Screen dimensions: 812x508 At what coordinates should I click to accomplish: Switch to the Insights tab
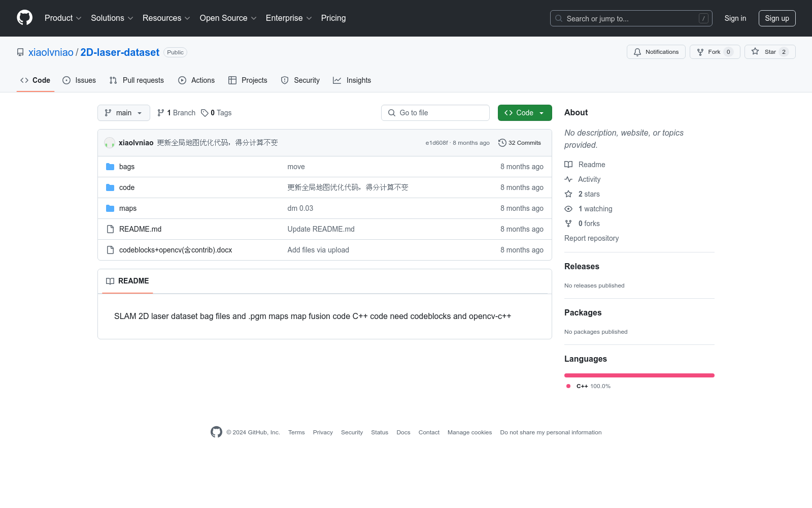point(352,80)
